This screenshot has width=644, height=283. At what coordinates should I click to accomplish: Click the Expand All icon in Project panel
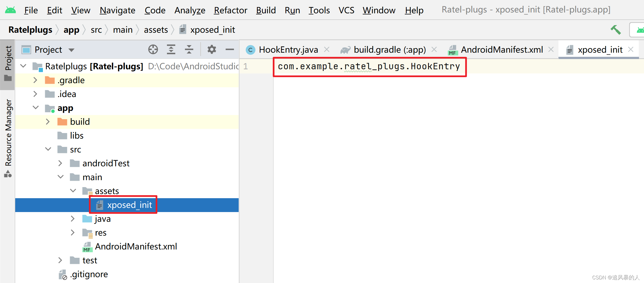click(x=171, y=50)
